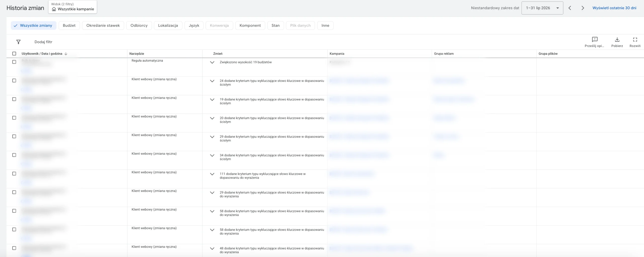Check the row with 20 dodane kryterium
This screenshot has width=644, height=257.
click(14, 118)
